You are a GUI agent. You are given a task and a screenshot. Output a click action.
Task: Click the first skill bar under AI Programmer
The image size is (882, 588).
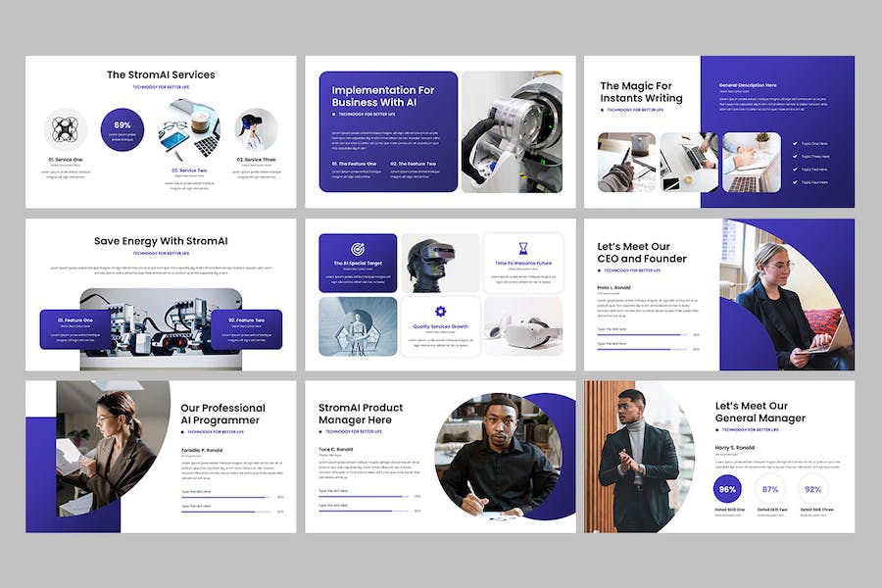[x=226, y=497]
